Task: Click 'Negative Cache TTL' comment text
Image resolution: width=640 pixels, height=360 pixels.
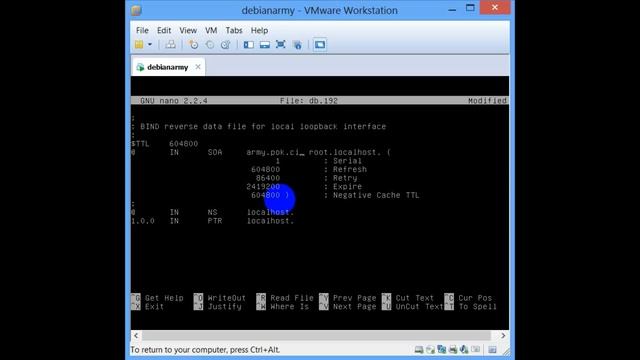Action: (376, 195)
